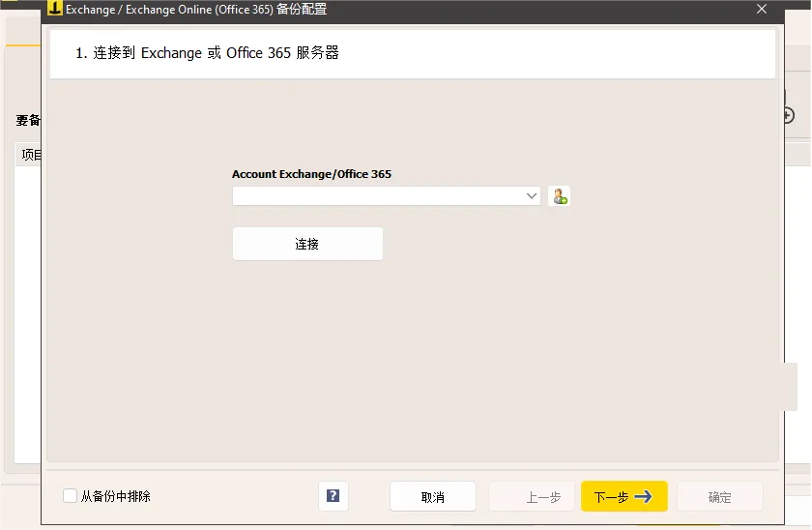This screenshot has width=812, height=530.
Task: Click the 连接 button
Action: (x=307, y=244)
